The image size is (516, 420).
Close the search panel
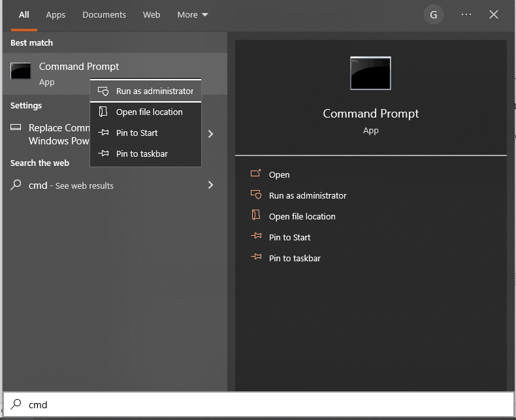[493, 14]
